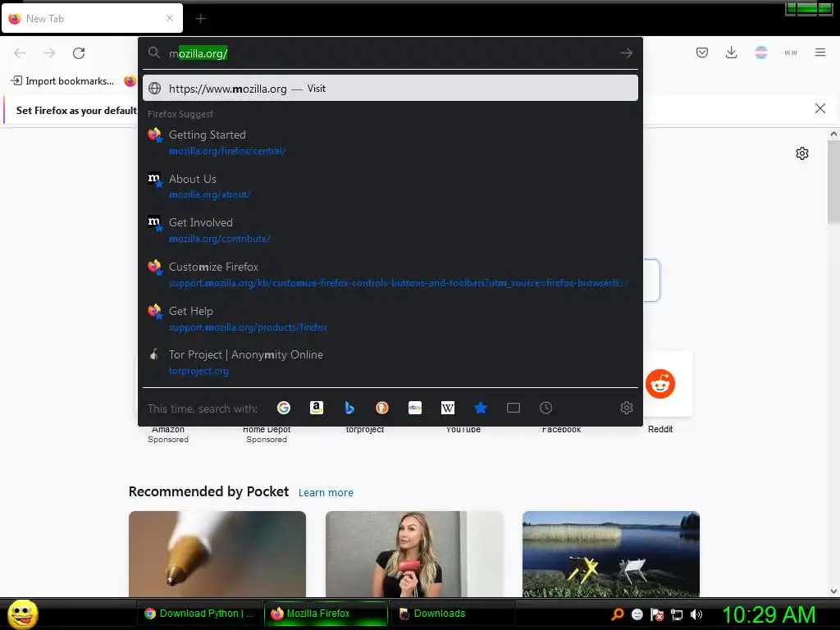Reload the current page

point(79,53)
